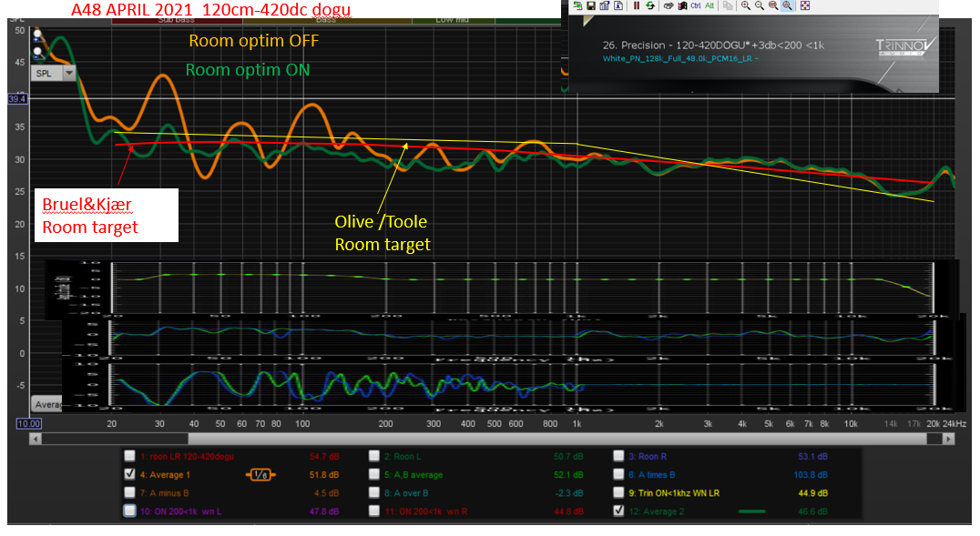Click the toolbar zoom-out magnifier

pyautogui.click(x=760, y=5)
